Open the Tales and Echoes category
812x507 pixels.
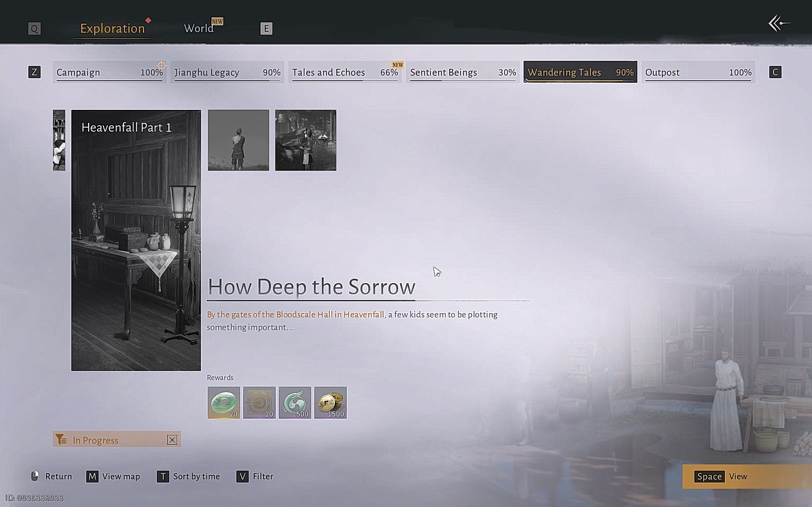[x=345, y=72]
